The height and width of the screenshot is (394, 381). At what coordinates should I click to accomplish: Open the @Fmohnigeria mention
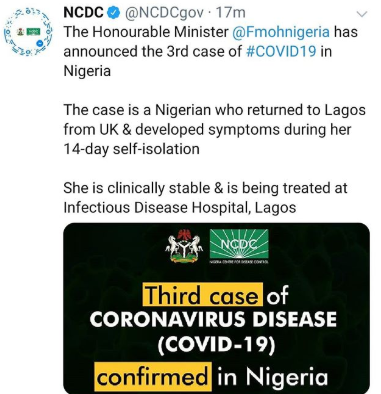click(281, 32)
